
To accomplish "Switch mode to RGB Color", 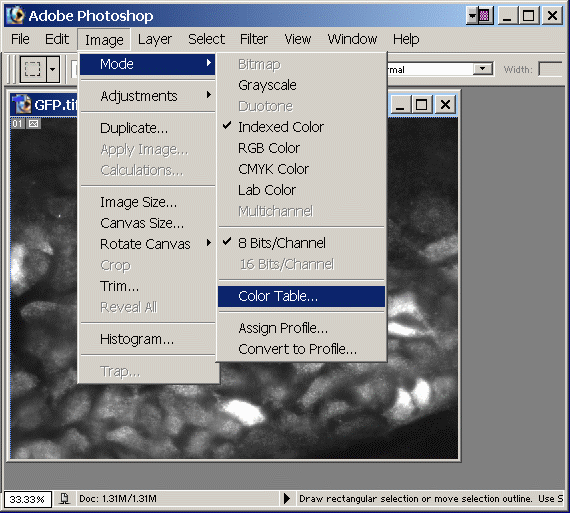I will 301,148.
